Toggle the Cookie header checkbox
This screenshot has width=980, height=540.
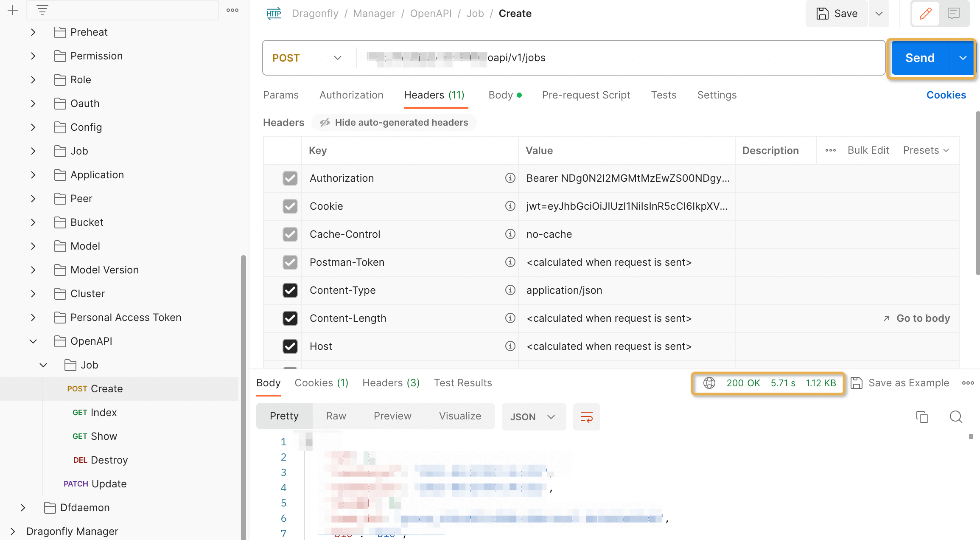tap(289, 206)
